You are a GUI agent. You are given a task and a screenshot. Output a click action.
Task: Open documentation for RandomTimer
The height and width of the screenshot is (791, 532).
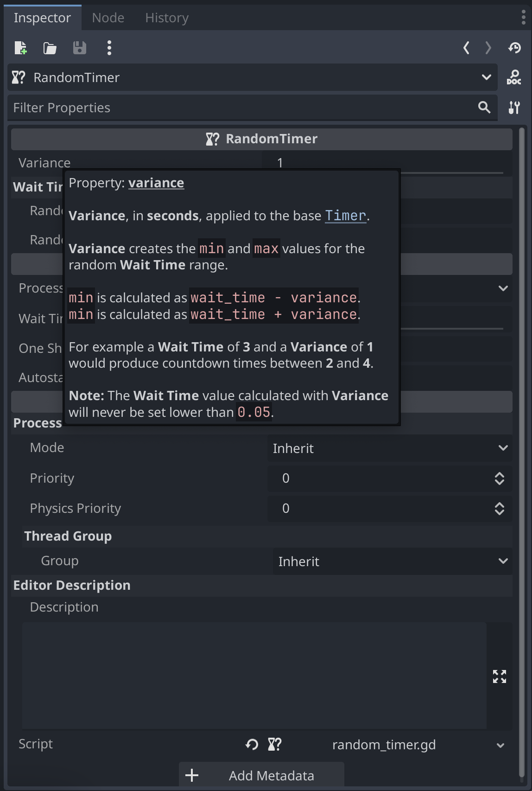514,77
